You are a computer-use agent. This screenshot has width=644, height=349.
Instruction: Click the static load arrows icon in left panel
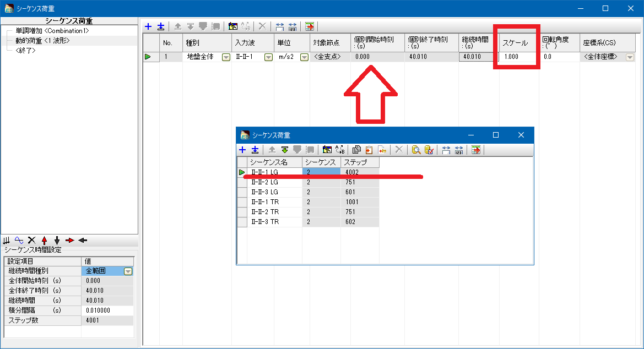[x=7, y=240]
